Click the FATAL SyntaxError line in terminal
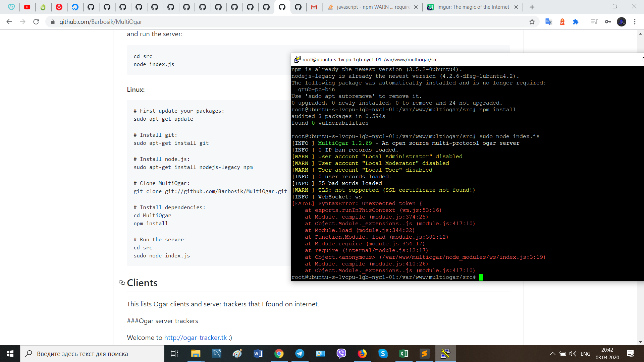 [x=357, y=203]
